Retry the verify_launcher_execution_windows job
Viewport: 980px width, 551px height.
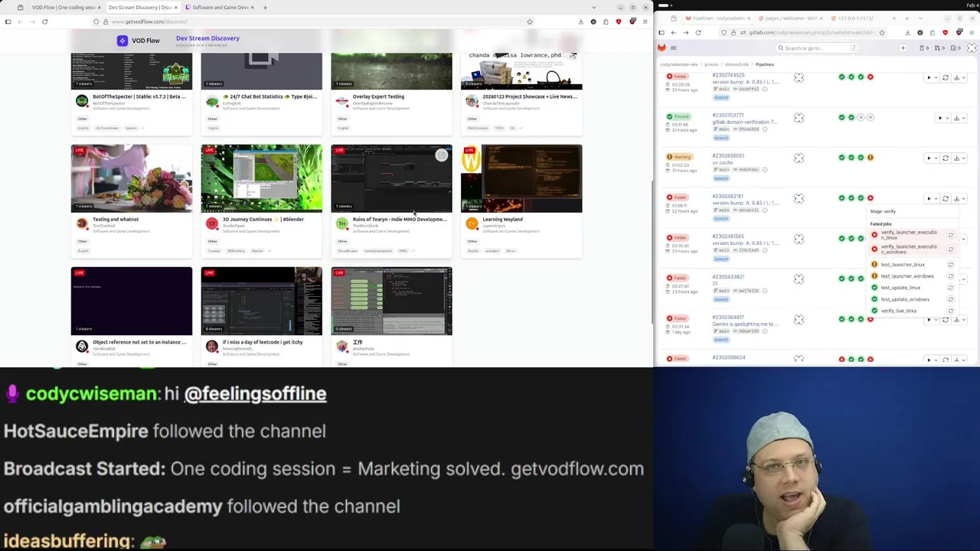[x=950, y=249]
